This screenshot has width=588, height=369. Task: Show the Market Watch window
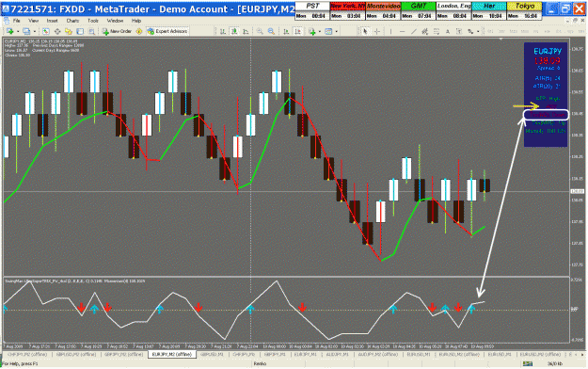coord(46,31)
